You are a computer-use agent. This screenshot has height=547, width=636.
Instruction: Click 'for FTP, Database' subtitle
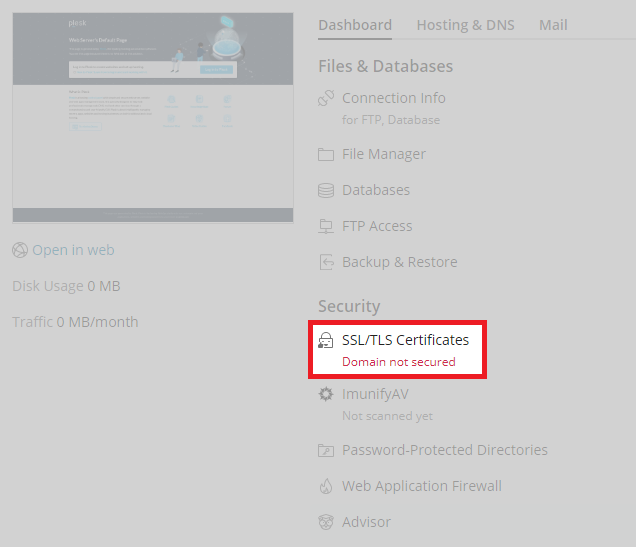click(391, 120)
